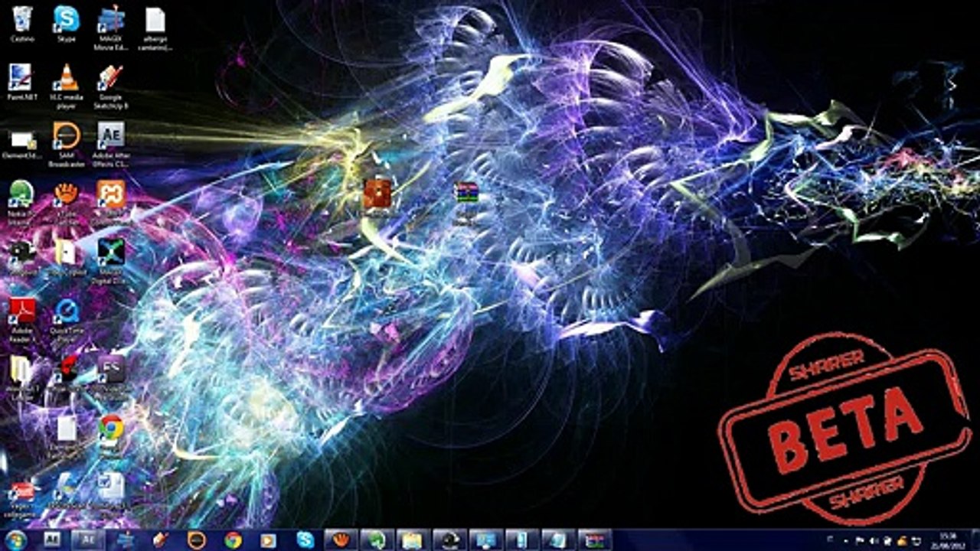Open the Google SketchUp 8 shortcut
The height and width of the screenshot is (551, 980).
[111, 86]
